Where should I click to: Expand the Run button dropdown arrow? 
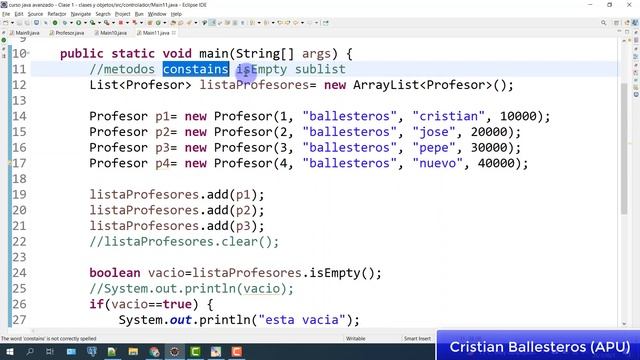point(84,23)
